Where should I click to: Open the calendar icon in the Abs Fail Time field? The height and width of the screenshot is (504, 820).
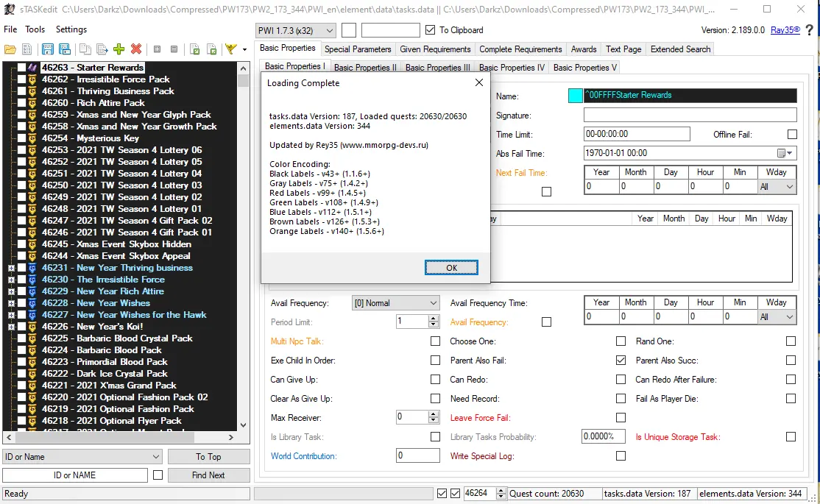[781, 153]
